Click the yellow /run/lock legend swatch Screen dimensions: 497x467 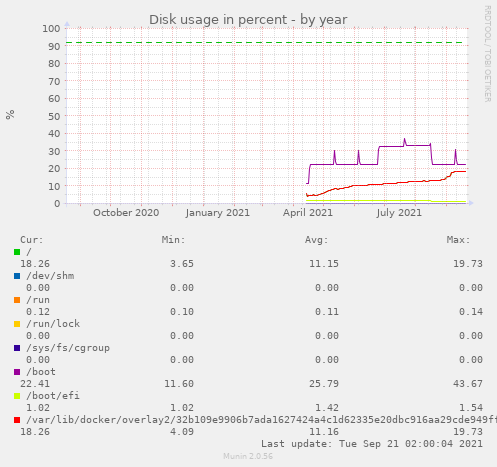pyautogui.click(x=17, y=324)
